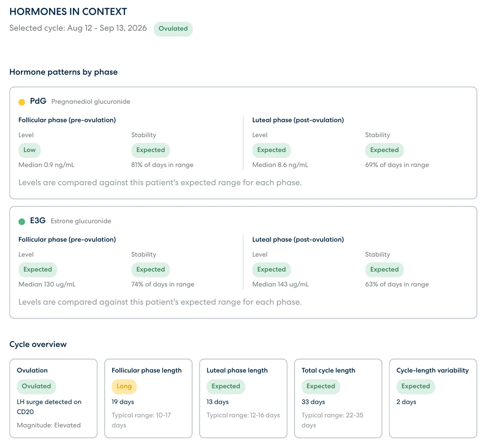Select the text 'Median 0.9 ng/mL'
The image size is (488, 448).
coord(46,165)
